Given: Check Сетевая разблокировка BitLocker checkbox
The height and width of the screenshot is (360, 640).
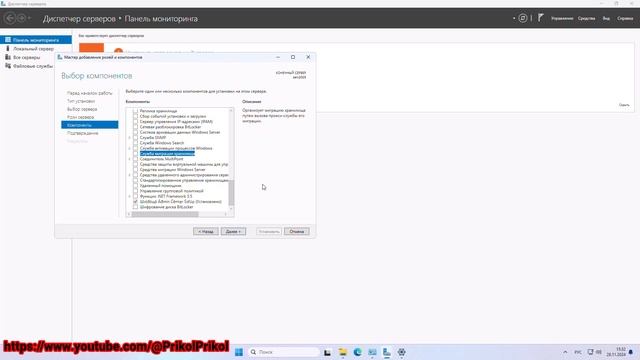Looking at the screenshot, I should click(x=135, y=127).
